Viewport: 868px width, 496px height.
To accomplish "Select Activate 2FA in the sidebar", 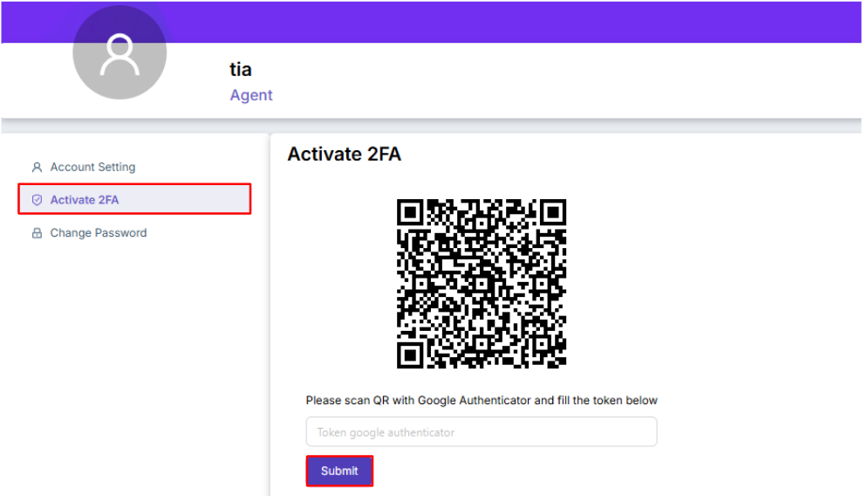I will (x=85, y=200).
